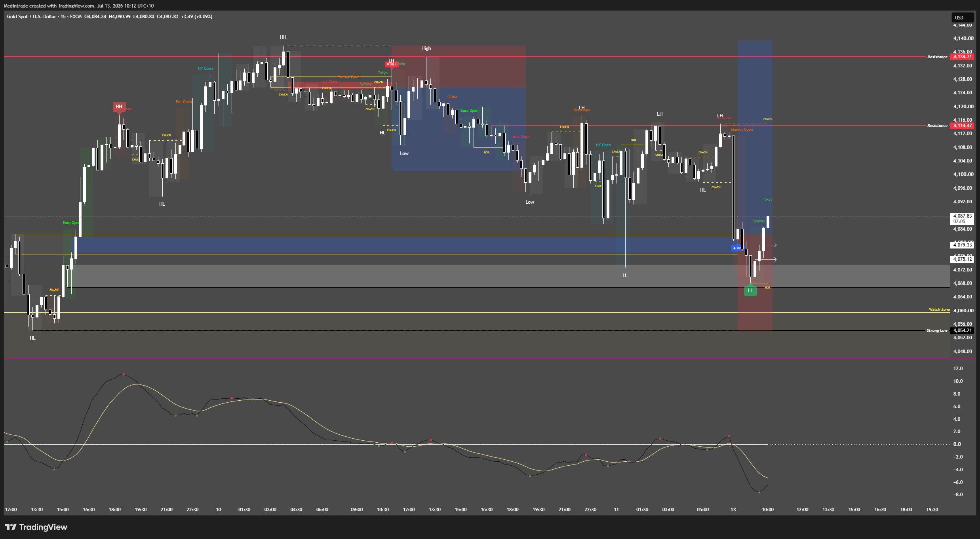Click the black 4,054.21 price label
Viewport: 980px width, 539px height.
pos(962,331)
